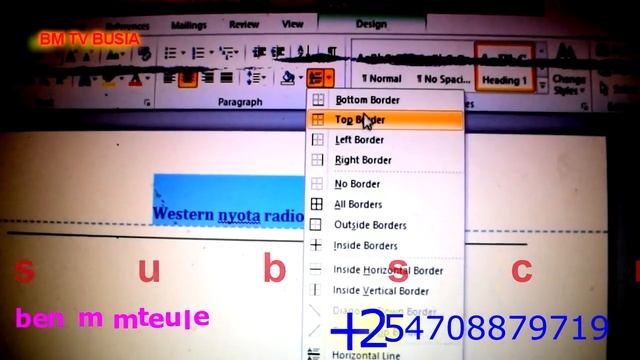Choose Bottom Border from the menu
The height and width of the screenshot is (360, 640).
(385, 100)
